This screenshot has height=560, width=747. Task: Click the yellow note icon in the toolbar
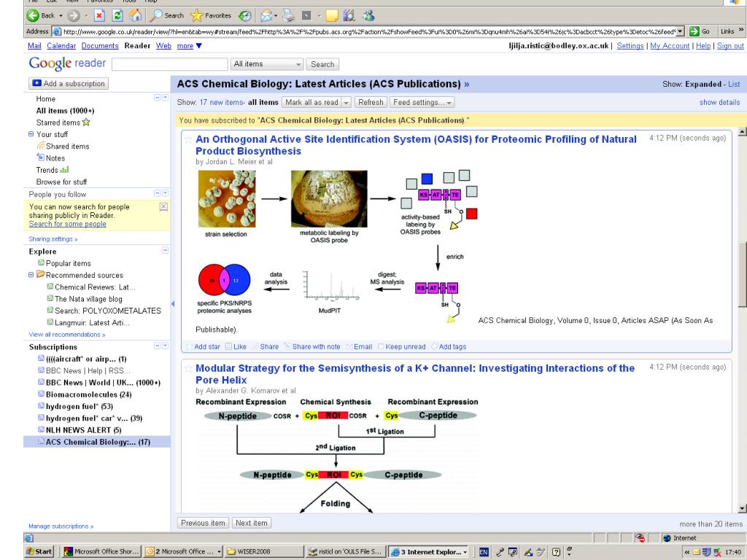(x=332, y=16)
